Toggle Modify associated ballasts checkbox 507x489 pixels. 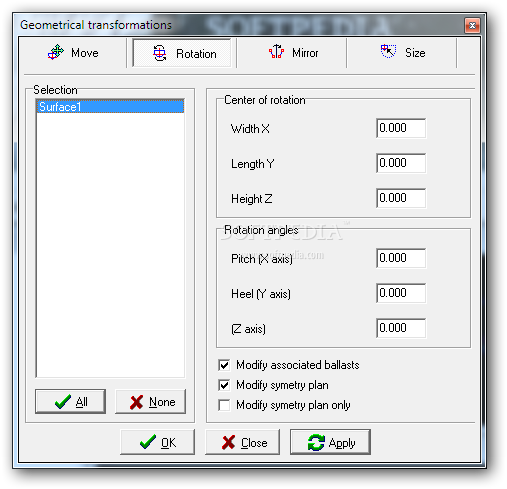click(x=224, y=365)
